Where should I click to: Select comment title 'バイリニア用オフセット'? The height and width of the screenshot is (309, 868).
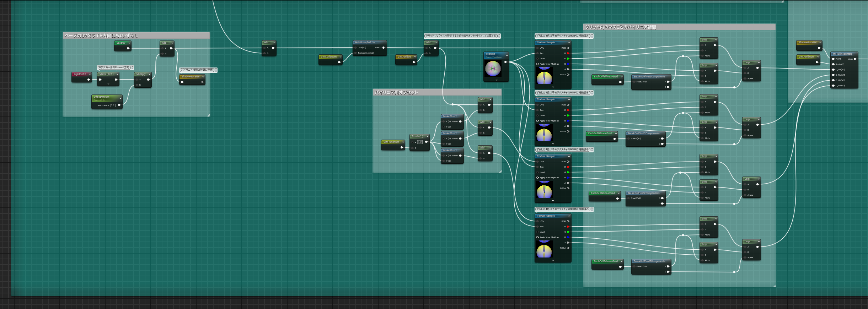(x=396, y=93)
